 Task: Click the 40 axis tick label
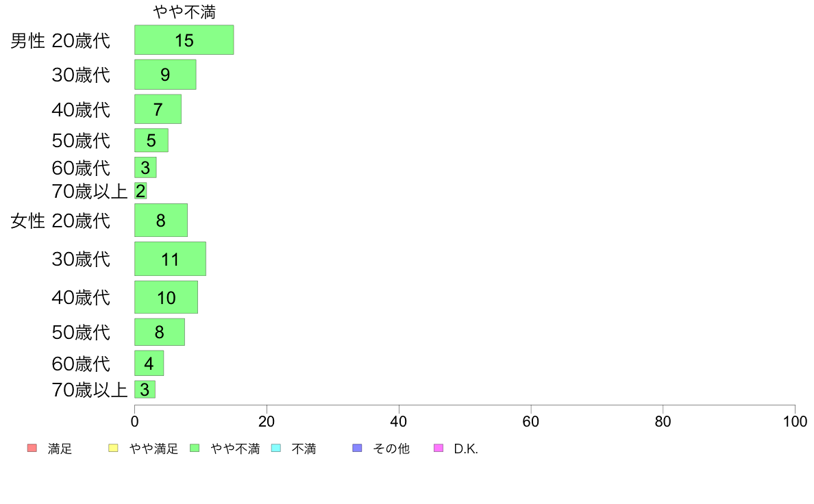tap(399, 421)
